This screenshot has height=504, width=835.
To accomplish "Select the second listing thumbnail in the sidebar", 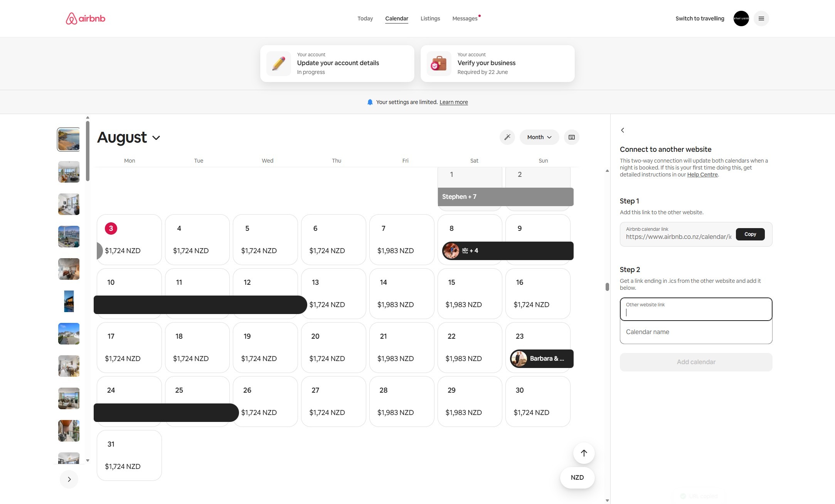I will tap(69, 172).
